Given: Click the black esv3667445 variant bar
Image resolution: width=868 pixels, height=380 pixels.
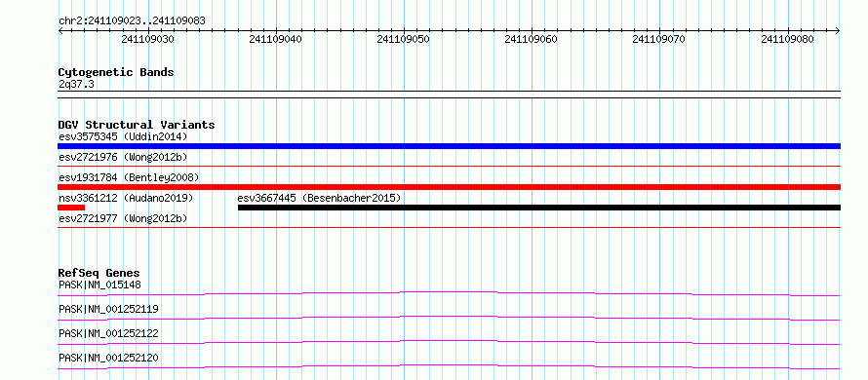Looking at the screenshot, I should [539, 208].
